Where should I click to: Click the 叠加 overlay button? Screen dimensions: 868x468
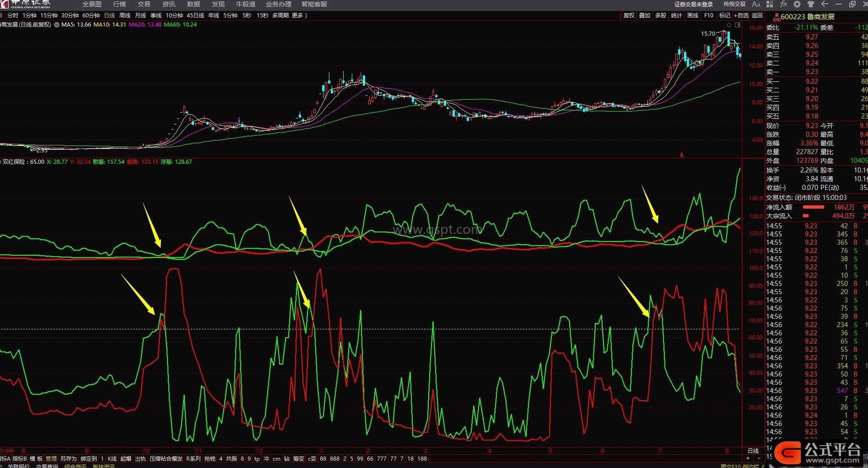click(x=645, y=16)
